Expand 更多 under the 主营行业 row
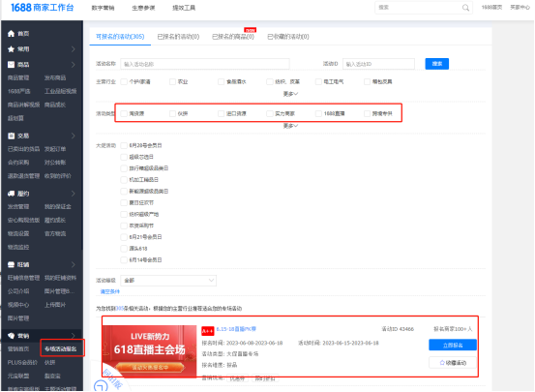This screenshot has height=392, width=535. 290,94
